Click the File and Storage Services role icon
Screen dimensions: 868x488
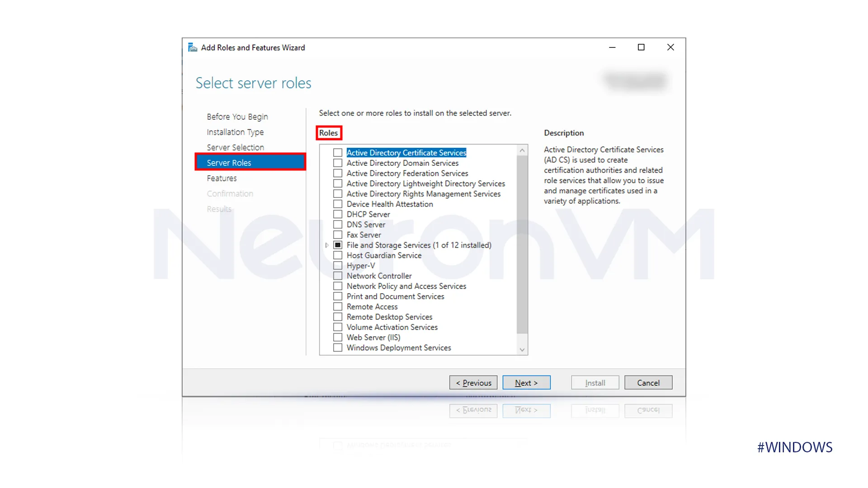click(337, 245)
